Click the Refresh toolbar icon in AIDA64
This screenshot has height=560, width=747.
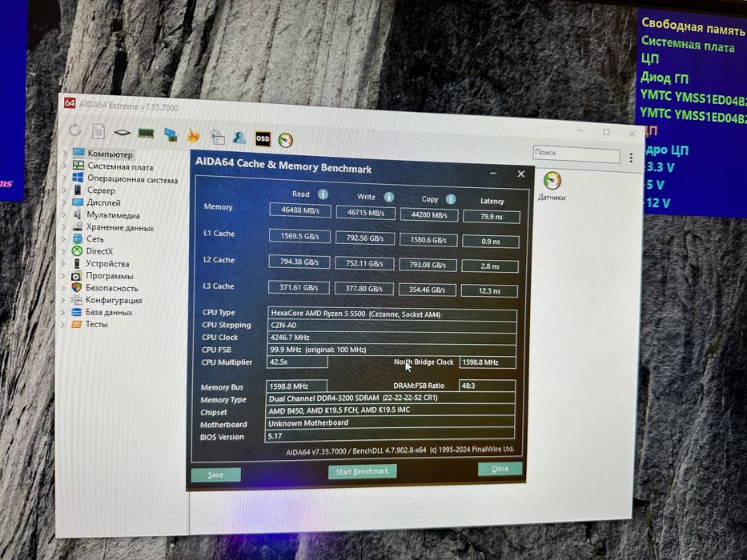[x=74, y=130]
